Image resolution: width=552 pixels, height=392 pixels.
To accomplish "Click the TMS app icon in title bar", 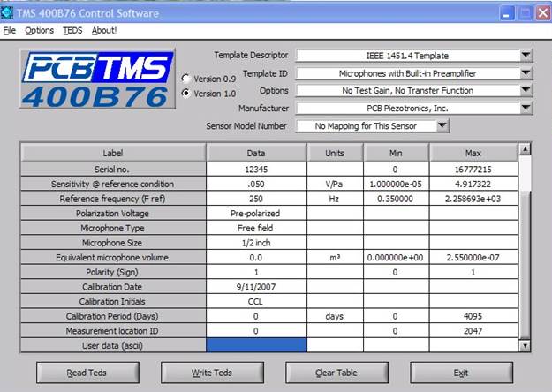I will [6, 12].
